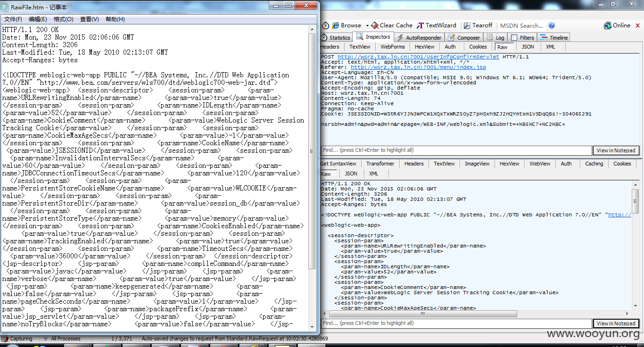
Task: Click the http:// link in response DOCTYPE line
Action: pyautogui.click(x=619, y=215)
